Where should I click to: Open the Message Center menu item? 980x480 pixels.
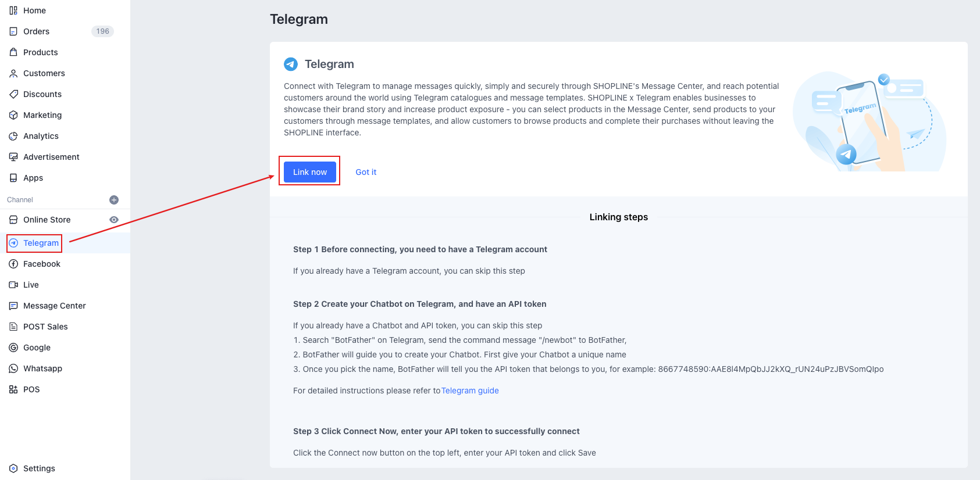pos(54,306)
